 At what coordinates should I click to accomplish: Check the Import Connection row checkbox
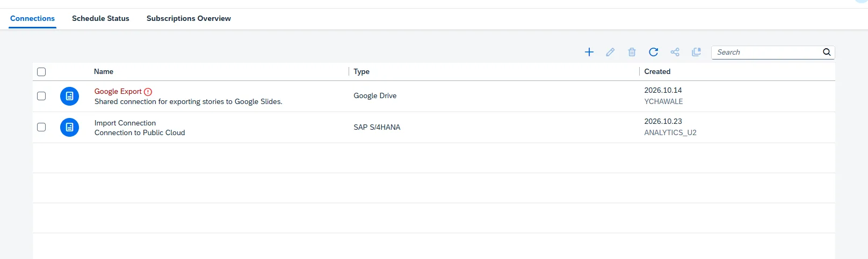41,127
